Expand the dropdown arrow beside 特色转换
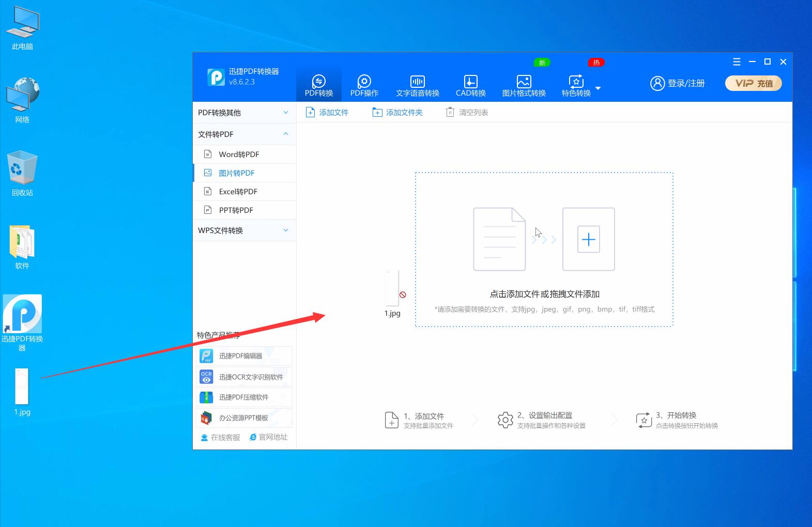The image size is (812, 527). 598,88
